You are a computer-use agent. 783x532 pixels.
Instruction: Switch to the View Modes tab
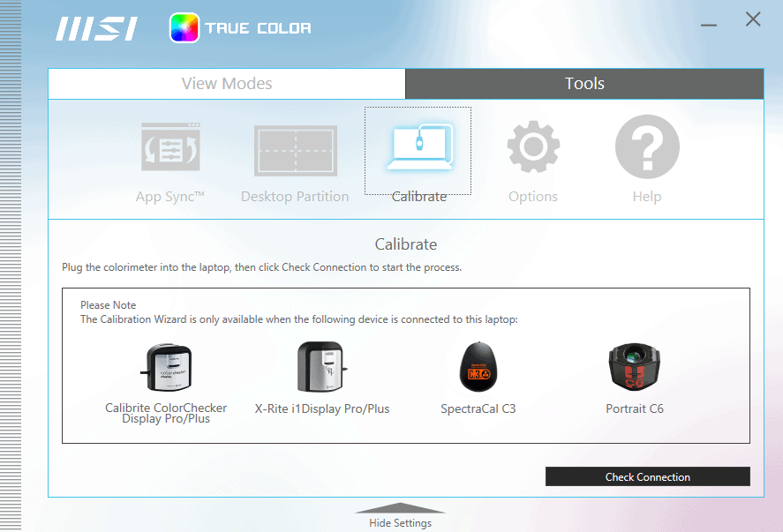click(227, 84)
